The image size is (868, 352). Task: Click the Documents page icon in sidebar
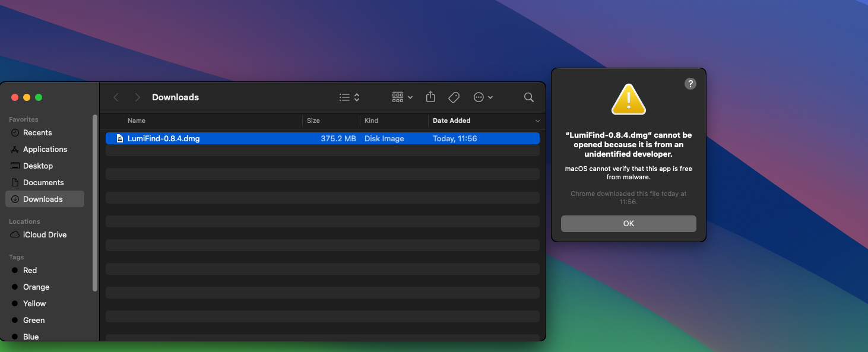(15, 182)
